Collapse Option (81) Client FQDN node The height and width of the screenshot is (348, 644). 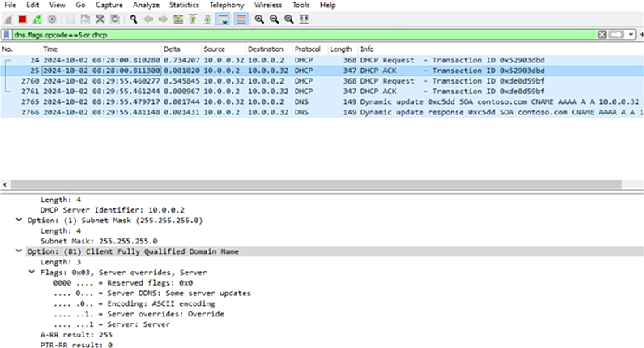tap(19, 251)
